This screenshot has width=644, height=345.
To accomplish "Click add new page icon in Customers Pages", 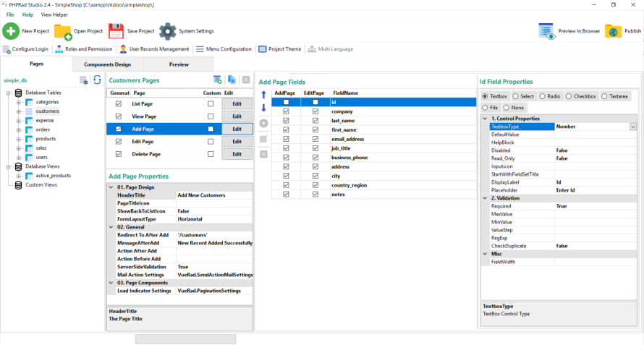I will 217,80.
